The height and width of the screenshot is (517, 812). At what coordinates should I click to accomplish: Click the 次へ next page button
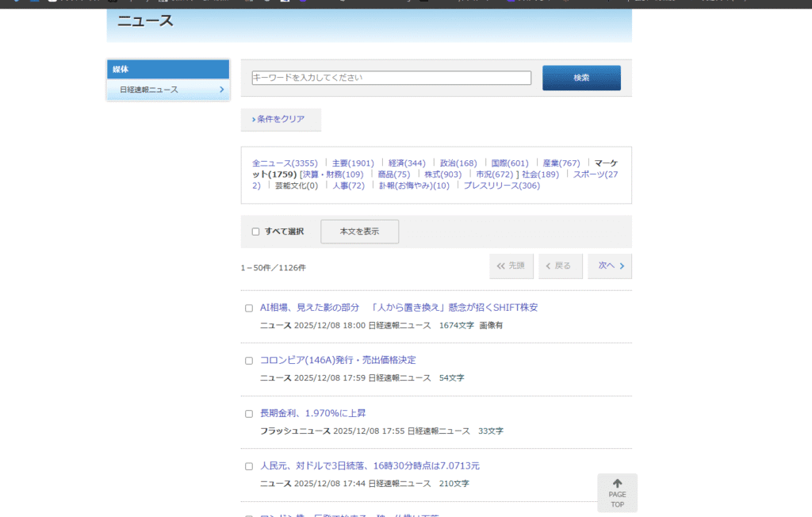click(x=610, y=266)
